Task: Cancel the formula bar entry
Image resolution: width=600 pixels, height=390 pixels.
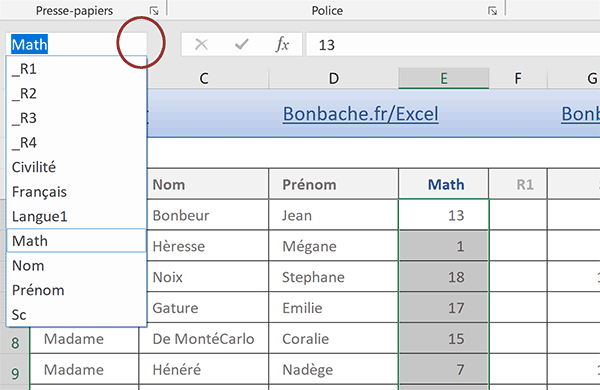Action: 201,44
